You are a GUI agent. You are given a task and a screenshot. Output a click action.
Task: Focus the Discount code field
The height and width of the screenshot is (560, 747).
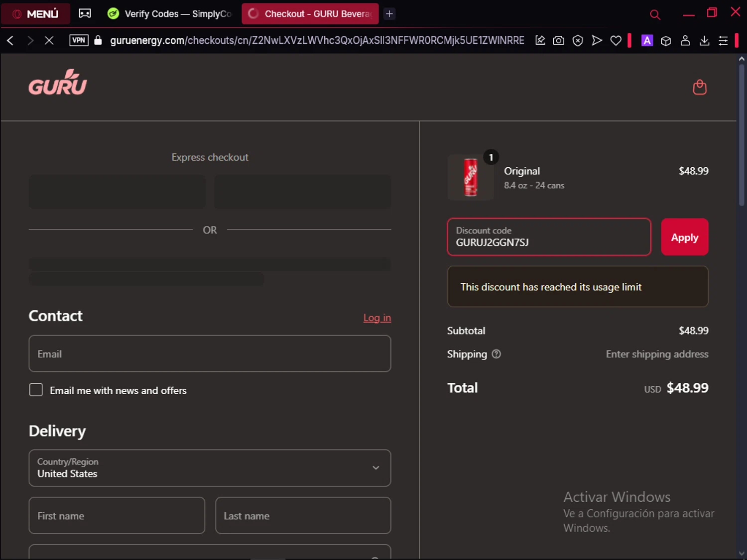(x=549, y=237)
